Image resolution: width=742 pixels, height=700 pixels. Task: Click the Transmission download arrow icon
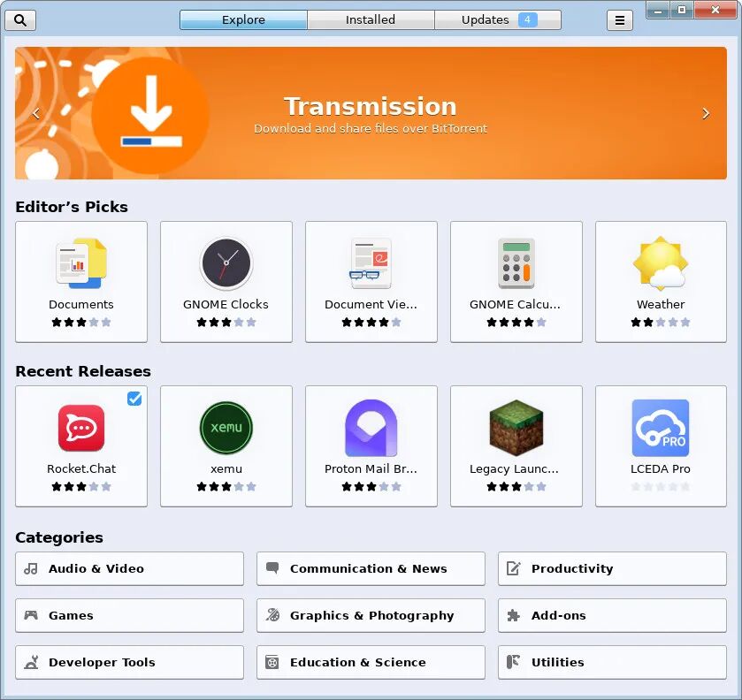(x=151, y=115)
